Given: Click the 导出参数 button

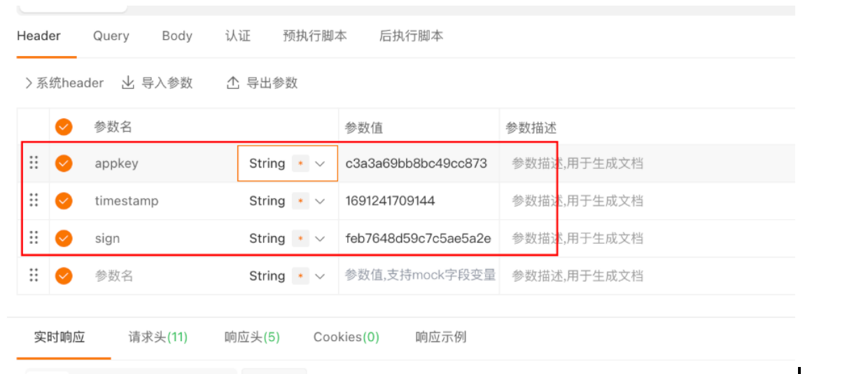Looking at the screenshot, I should click(x=272, y=83).
